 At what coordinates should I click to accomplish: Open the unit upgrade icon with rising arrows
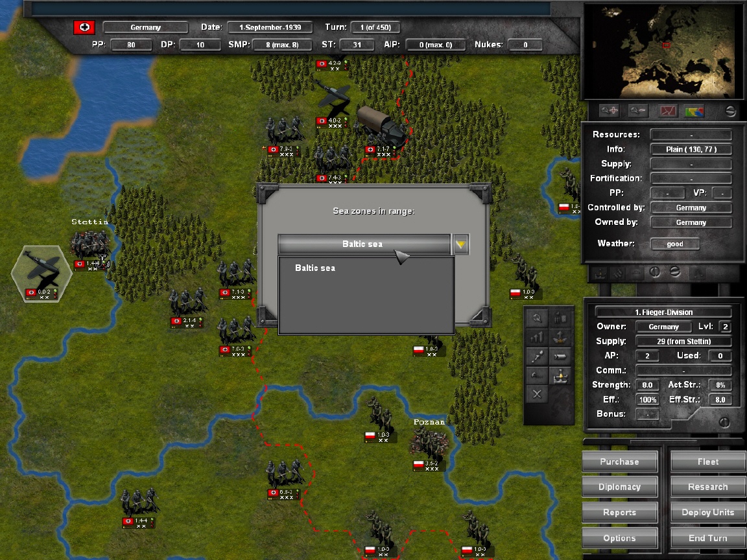(x=537, y=337)
